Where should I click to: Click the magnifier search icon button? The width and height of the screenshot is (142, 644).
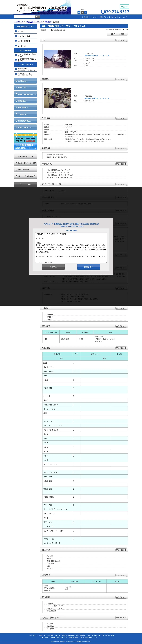(x=38, y=17)
